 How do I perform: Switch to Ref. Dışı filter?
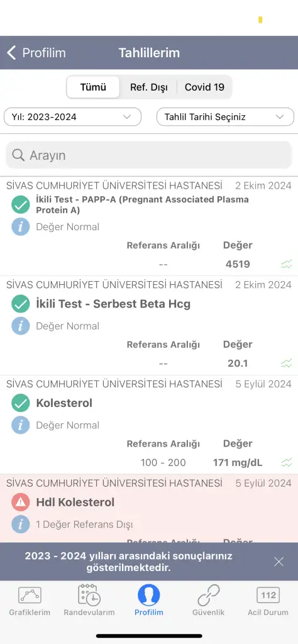click(149, 87)
